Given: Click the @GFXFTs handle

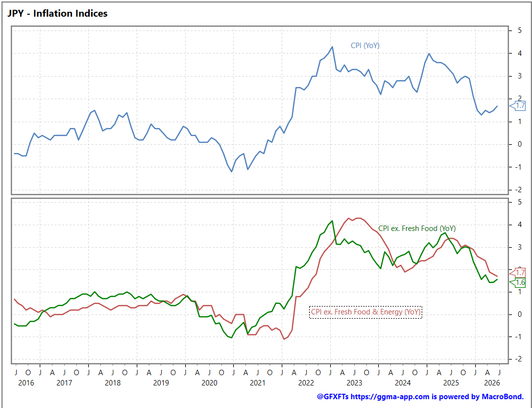Looking at the screenshot, I should click(333, 396).
